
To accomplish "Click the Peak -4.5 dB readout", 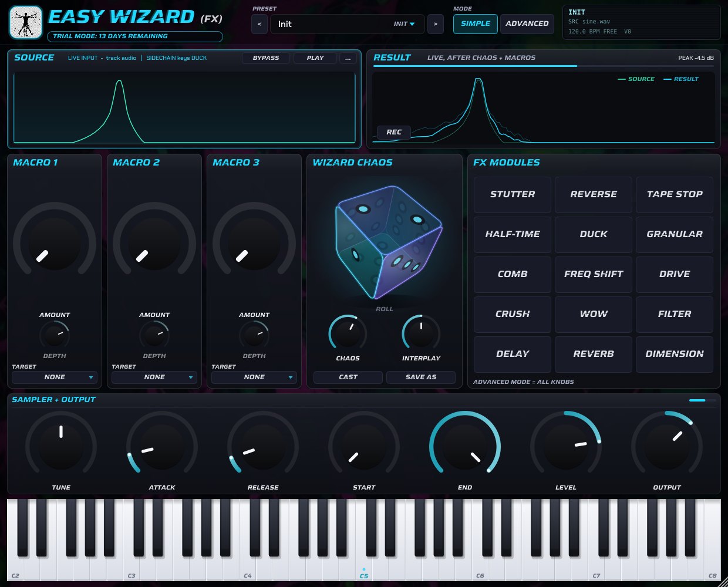I will (696, 58).
